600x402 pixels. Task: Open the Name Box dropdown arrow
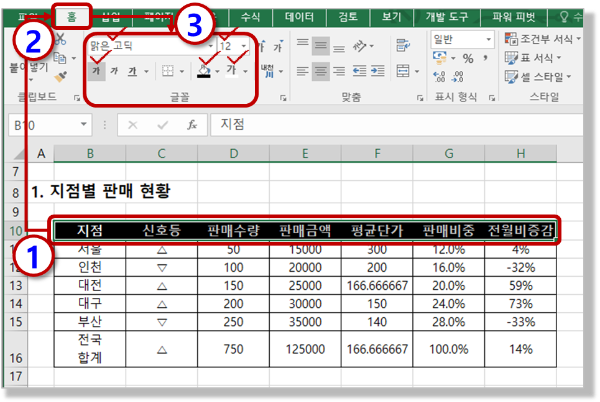[83, 125]
